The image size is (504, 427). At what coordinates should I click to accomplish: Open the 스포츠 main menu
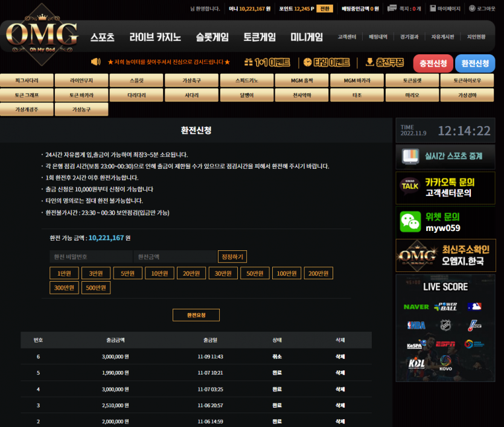coord(102,37)
